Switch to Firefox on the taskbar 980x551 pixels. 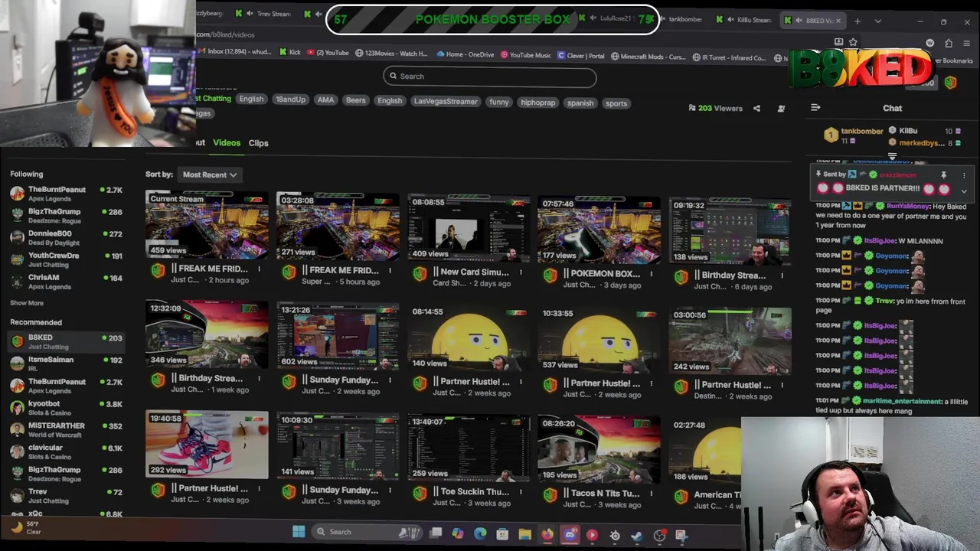(x=547, y=535)
